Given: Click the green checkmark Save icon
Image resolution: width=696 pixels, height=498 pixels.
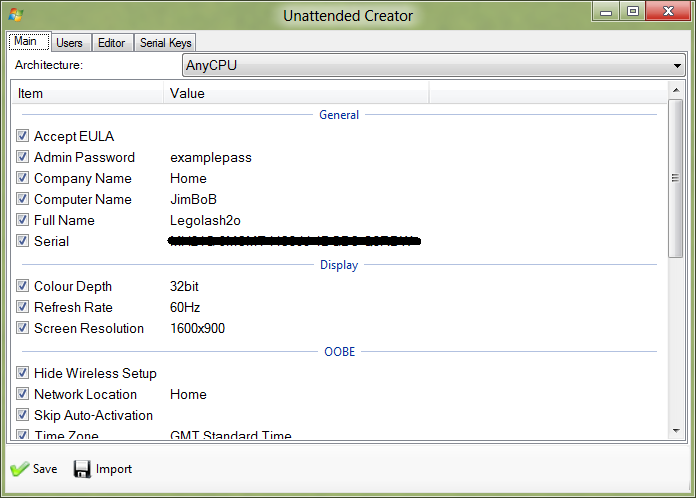Looking at the screenshot, I should (x=19, y=469).
